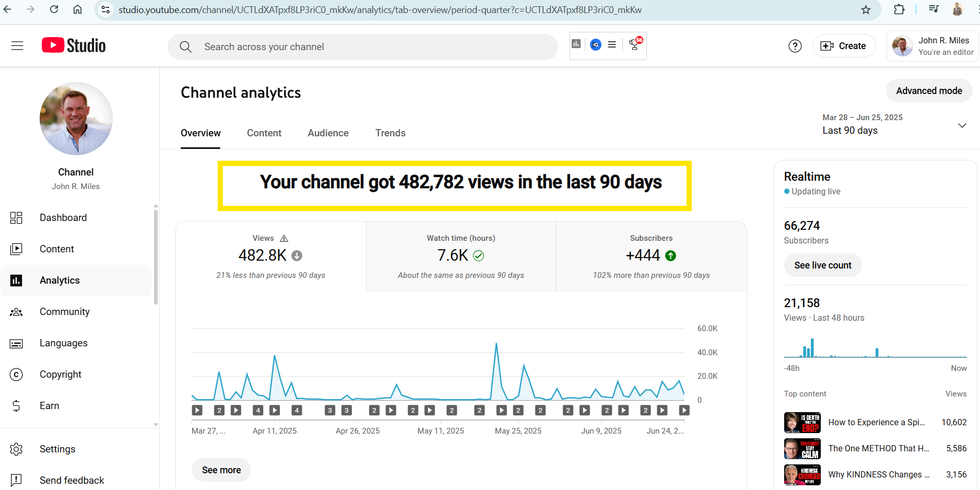Click the Advanced mode button
This screenshot has height=490, width=980.
[x=928, y=91]
